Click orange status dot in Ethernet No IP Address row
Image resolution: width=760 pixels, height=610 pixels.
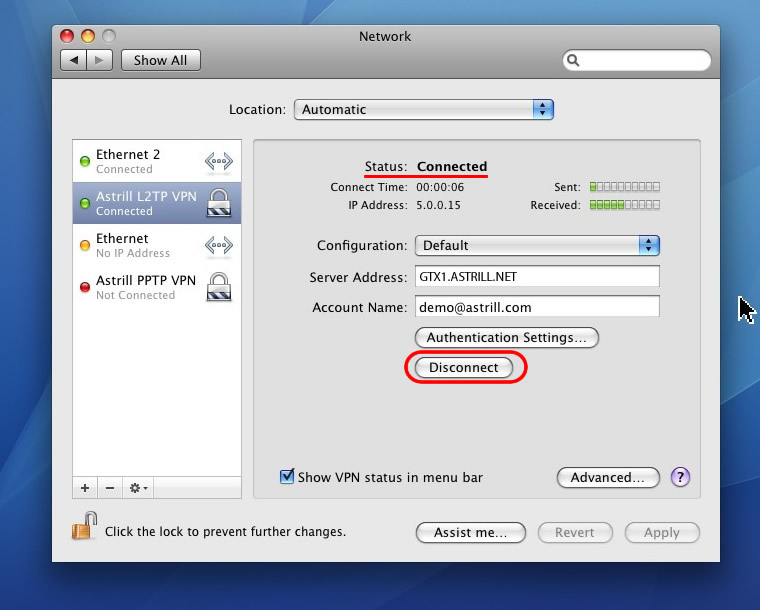[x=85, y=245]
